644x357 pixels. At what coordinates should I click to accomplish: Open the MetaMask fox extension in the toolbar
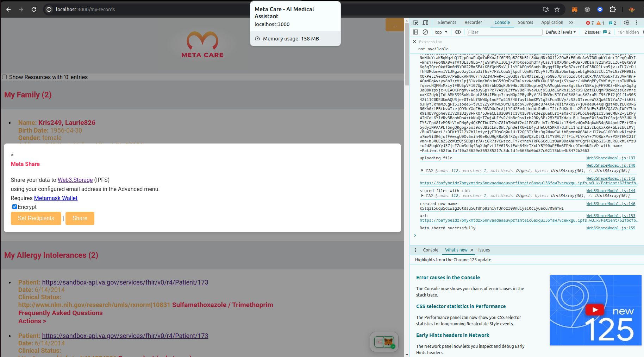(x=574, y=9)
